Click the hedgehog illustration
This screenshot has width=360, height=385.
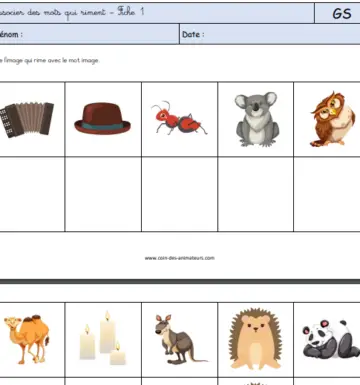[x=255, y=339]
